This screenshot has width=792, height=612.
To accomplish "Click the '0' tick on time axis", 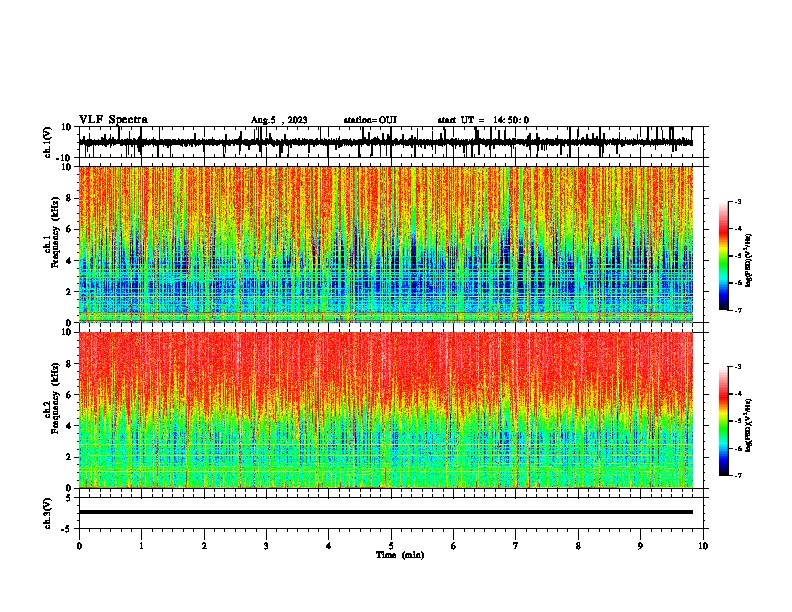I will coord(79,546).
